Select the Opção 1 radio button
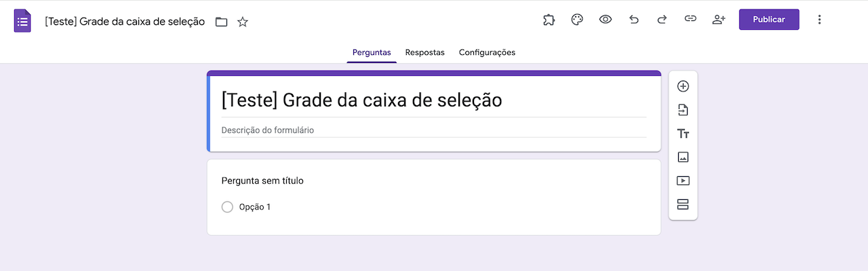Screen dimensions: 868x271 227,207
